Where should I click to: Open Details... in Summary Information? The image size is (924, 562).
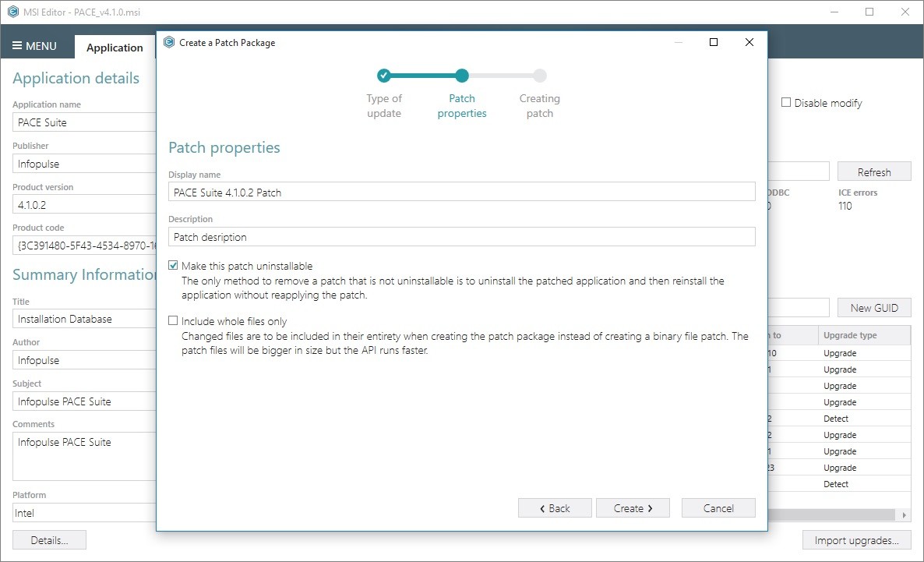[x=50, y=540]
